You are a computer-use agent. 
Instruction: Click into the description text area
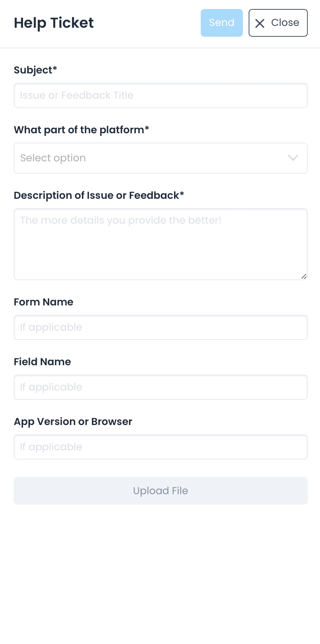click(160, 244)
